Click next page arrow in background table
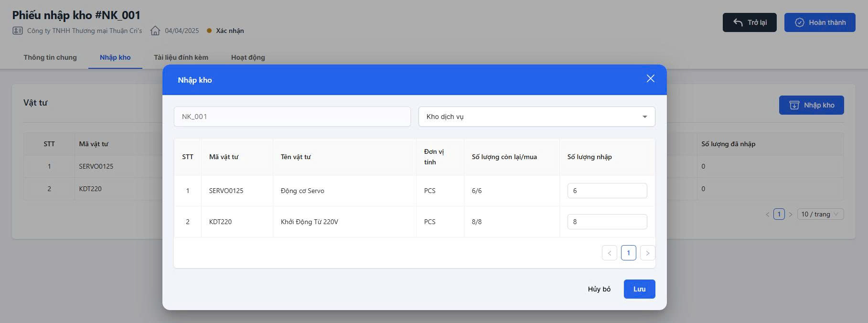 (x=790, y=215)
